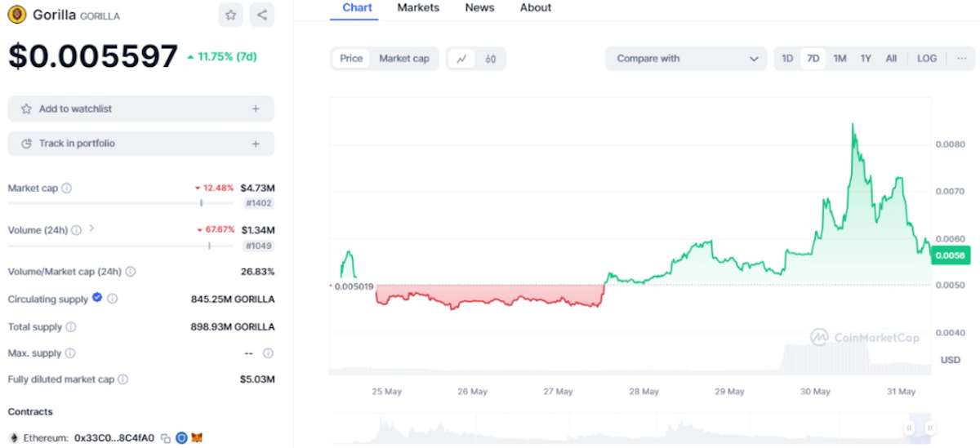Click the Track in portfolio button

141,144
